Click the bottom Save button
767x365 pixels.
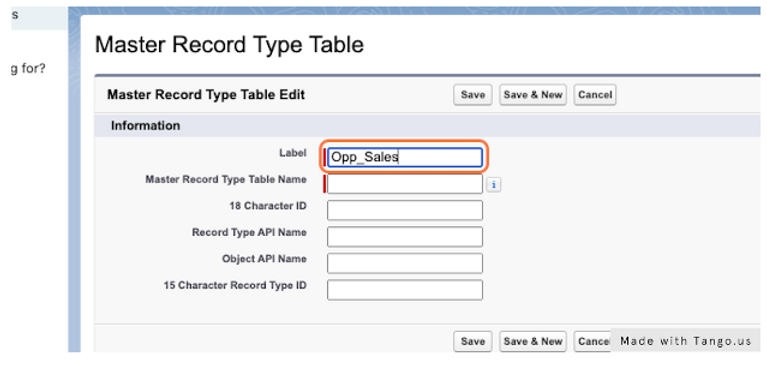click(473, 342)
